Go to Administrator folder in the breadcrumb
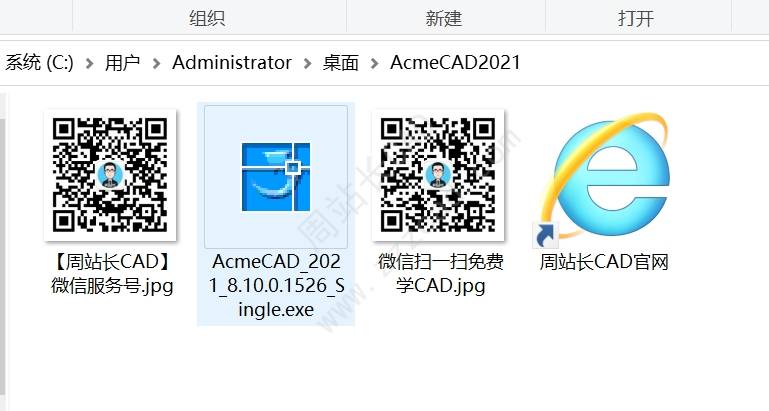 [232, 63]
